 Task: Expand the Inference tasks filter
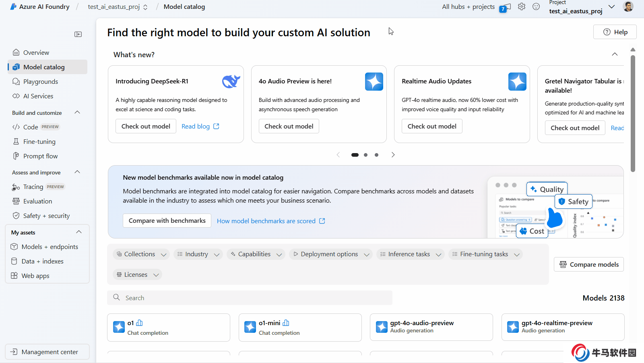click(x=410, y=254)
